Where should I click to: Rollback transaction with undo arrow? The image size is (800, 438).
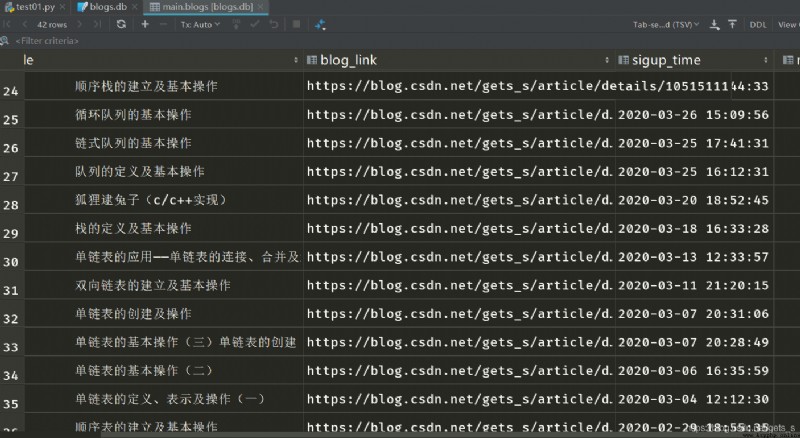[274, 24]
